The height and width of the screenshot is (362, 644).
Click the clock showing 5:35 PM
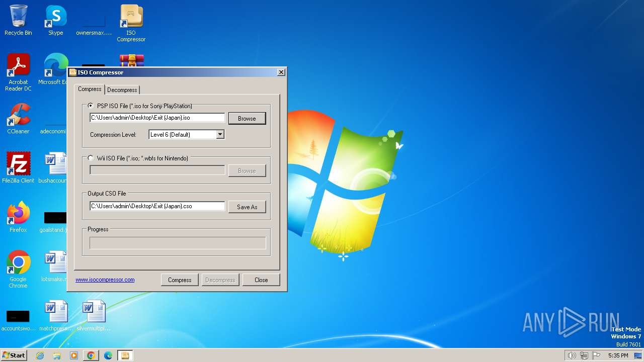click(x=618, y=355)
